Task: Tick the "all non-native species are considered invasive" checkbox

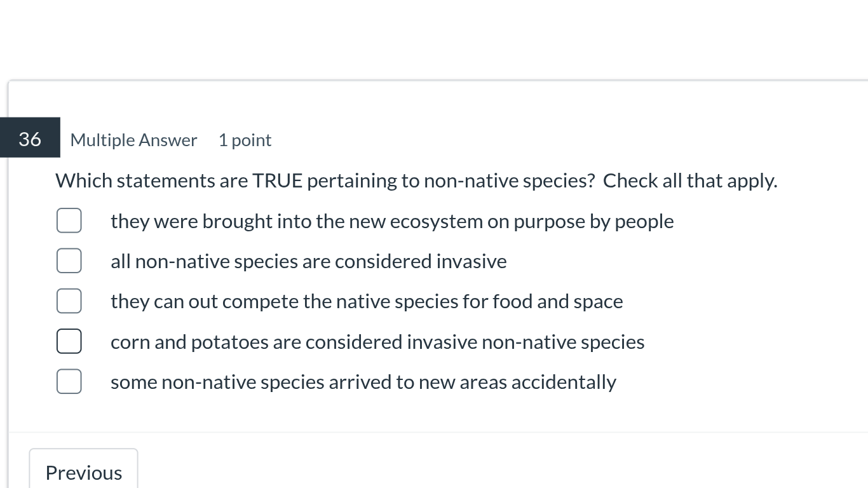Action: pyautogui.click(x=69, y=261)
